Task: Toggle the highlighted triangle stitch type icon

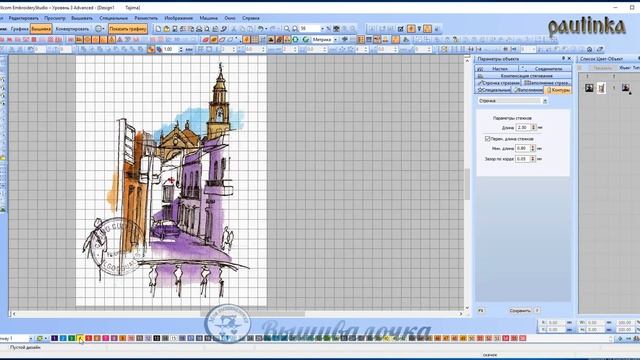Action: (x=111, y=40)
